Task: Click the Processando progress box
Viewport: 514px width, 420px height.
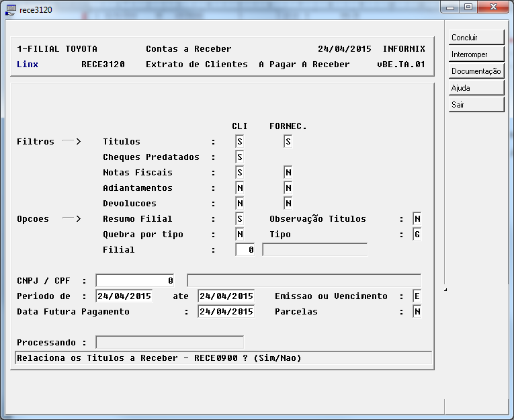Action: pyautogui.click(x=170, y=342)
